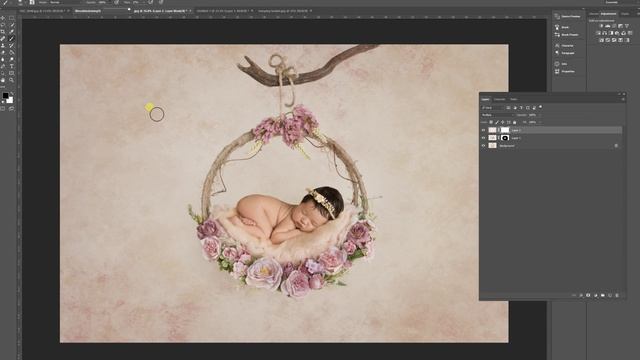Open the brush preset picker in options bar
640x360 pixels.
click(20, 2)
